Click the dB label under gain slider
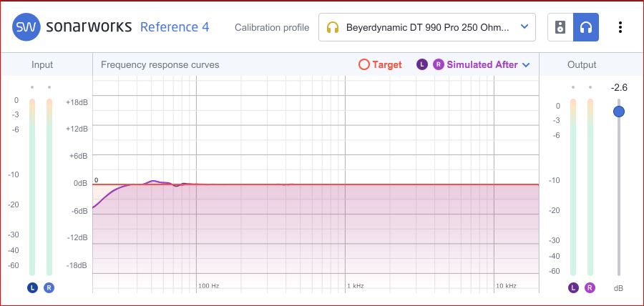 [x=618, y=288]
